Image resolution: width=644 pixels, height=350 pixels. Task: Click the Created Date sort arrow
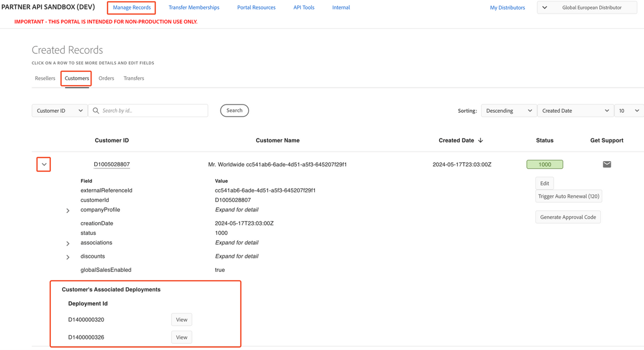480,141
